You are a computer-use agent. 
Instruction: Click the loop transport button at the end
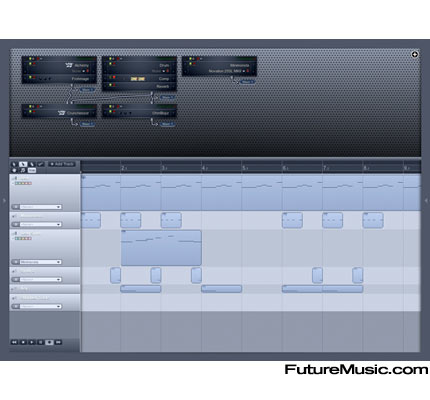58,342
